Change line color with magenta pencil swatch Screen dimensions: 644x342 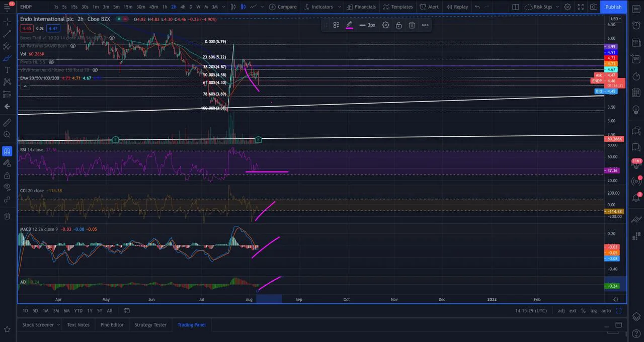[349, 25]
